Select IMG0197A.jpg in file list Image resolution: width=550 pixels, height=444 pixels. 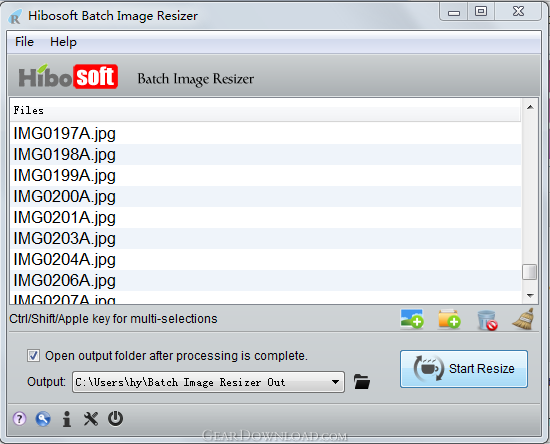tap(266, 133)
